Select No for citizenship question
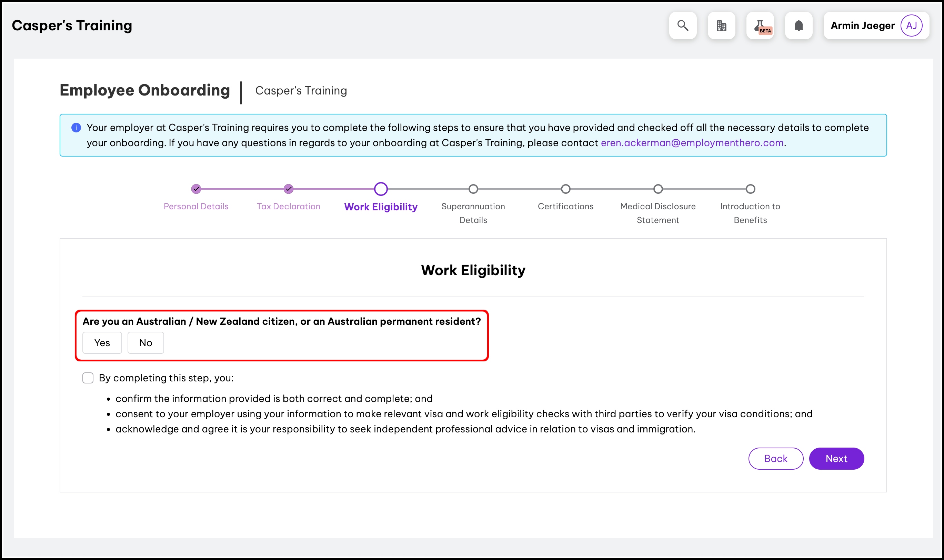This screenshot has height=560, width=944. click(x=145, y=343)
